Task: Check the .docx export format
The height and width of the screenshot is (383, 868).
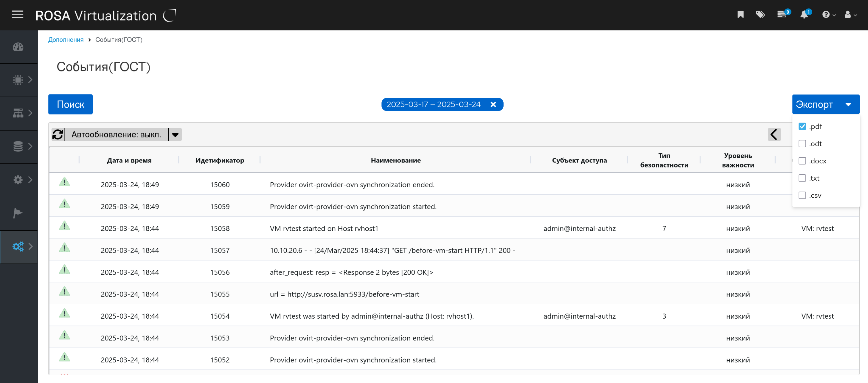Action: pyautogui.click(x=802, y=161)
